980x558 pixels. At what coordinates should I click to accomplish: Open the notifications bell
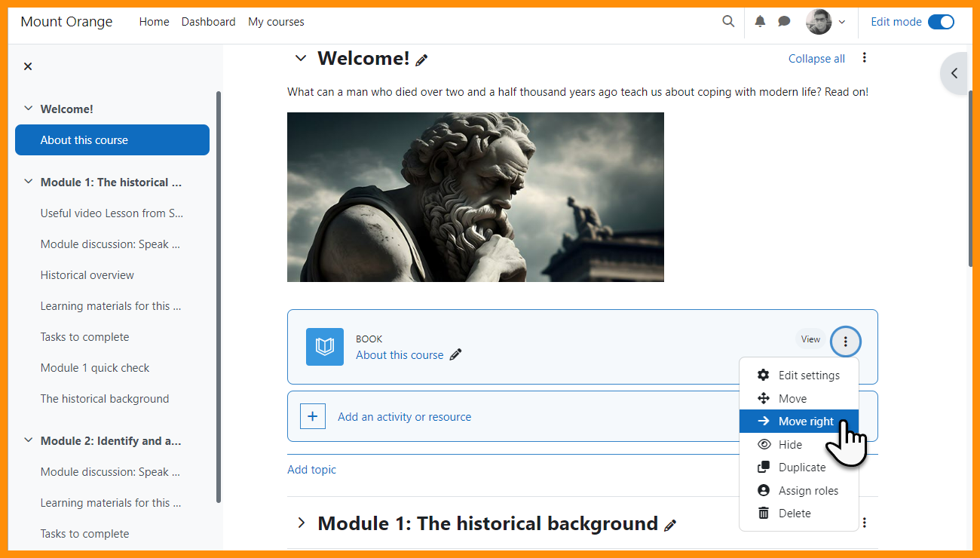click(x=760, y=22)
